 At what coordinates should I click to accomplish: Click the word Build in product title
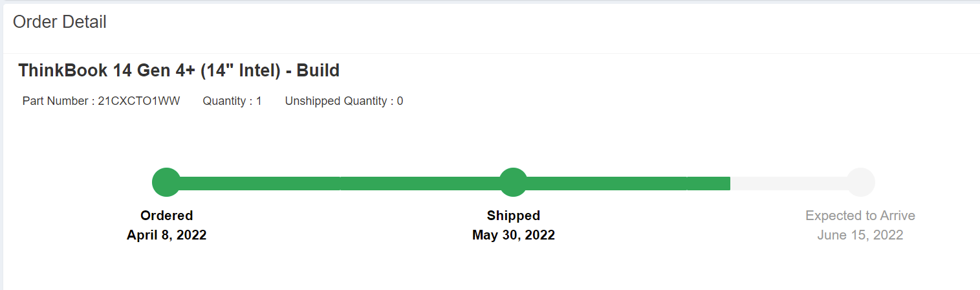tap(318, 71)
